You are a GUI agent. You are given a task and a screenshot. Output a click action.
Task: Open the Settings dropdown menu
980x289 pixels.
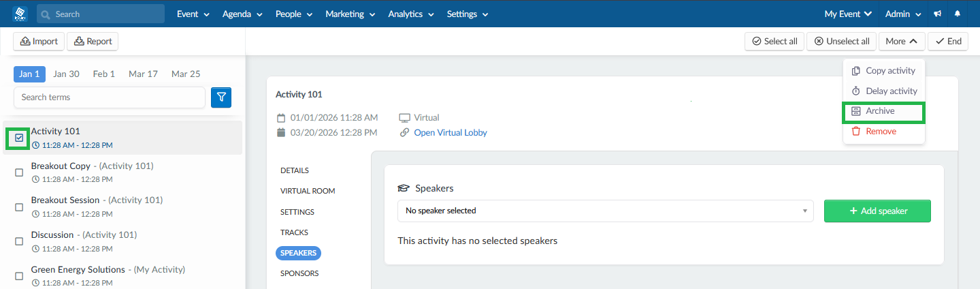pyautogui.click(x=467, y=14)
